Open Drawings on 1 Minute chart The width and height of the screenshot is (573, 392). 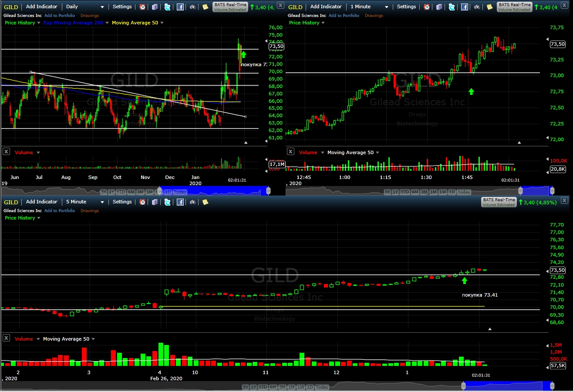pos(374,16)
